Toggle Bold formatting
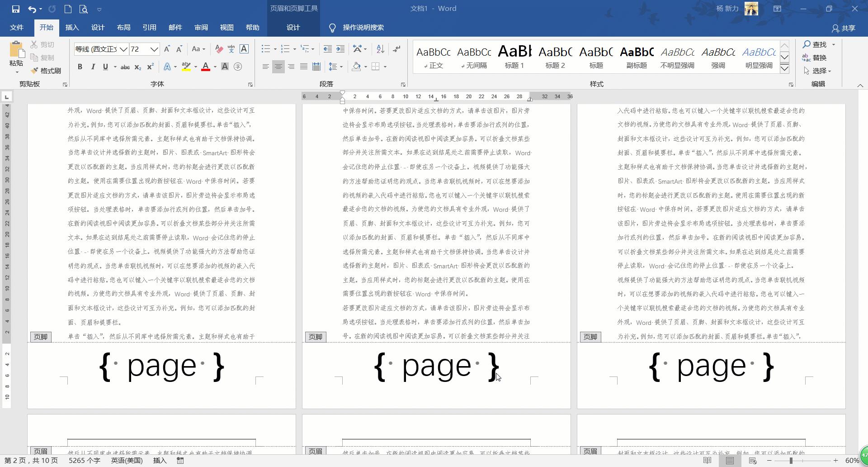Image resolution: width=868 pixels, height=467 pixels. tap(80, 67)
